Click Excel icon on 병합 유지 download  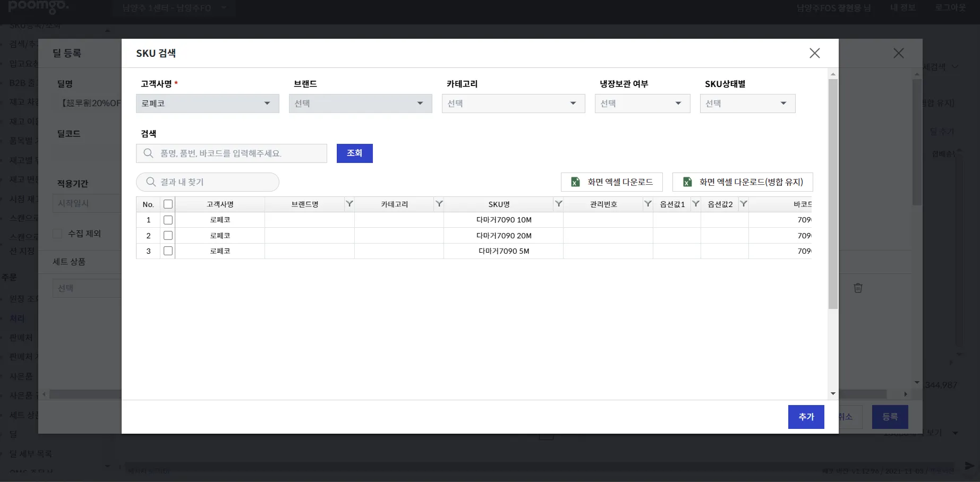[687, 182]
